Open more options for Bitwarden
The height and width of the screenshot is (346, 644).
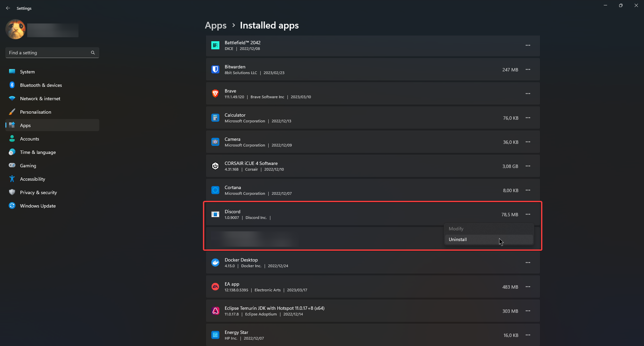point(528,69)
